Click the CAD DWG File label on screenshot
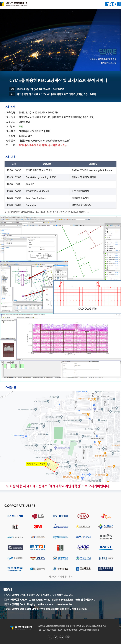The image size is (121, 644). point(87,309)
